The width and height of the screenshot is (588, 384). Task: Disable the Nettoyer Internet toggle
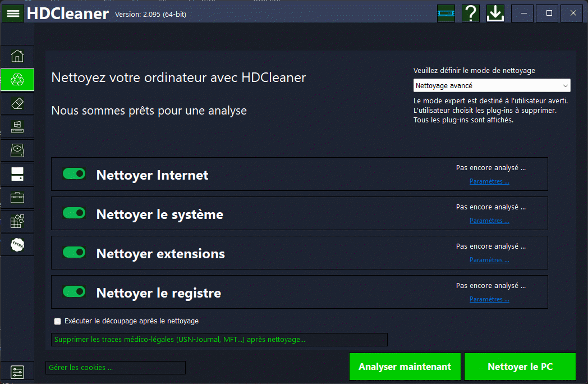point(74,174)
